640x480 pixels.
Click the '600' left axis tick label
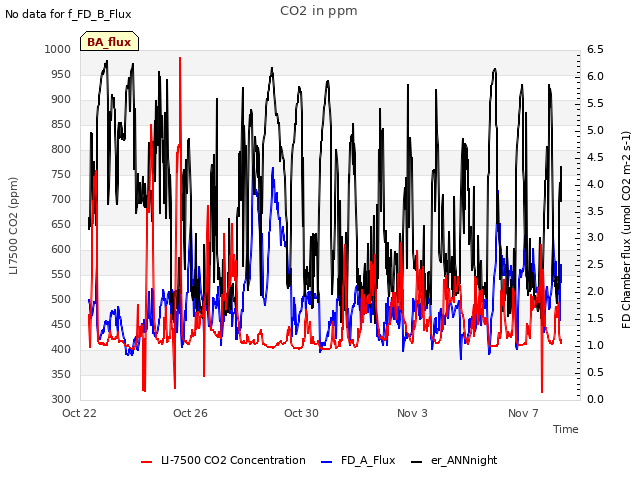pyautogui.click(x=61, y=249)
